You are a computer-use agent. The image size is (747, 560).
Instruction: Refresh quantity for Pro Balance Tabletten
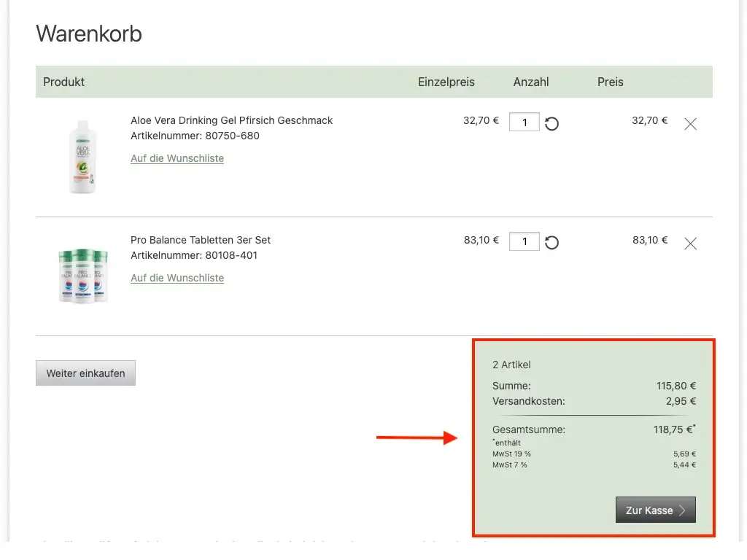pyautogui.click(x=552, y=243)
